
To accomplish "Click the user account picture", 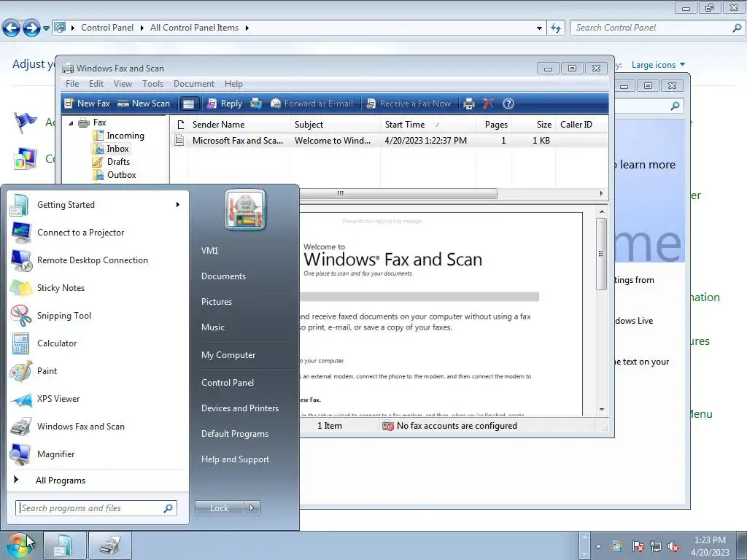I will (x=245, y=209).
